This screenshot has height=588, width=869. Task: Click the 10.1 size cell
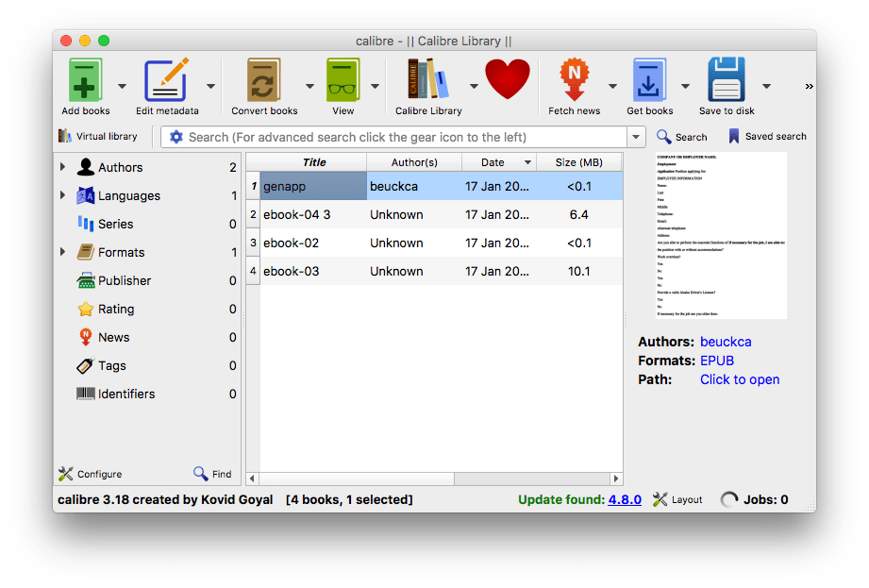[578, 271]
